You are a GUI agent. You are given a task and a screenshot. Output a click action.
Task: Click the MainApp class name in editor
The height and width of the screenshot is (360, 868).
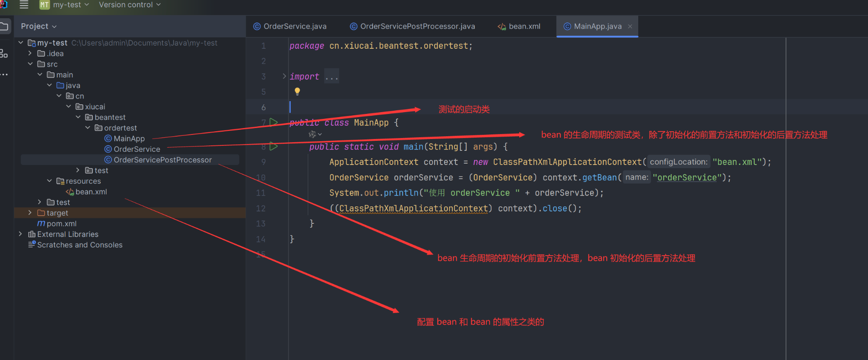372,122
